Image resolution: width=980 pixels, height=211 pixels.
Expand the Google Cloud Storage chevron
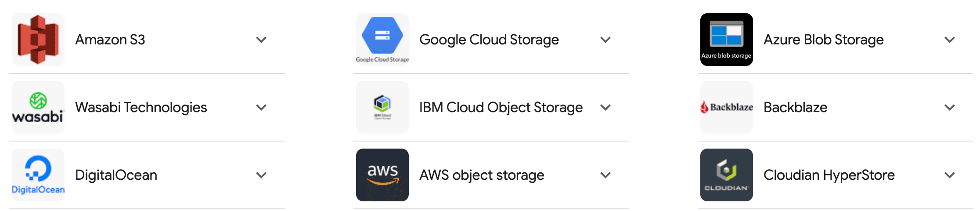[x=605, y=40]
